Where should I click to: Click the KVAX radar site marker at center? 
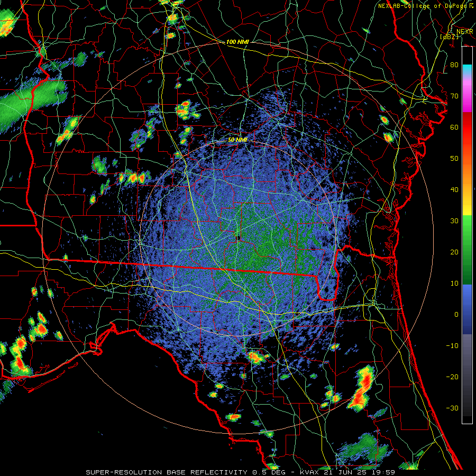tap(239, 237)
